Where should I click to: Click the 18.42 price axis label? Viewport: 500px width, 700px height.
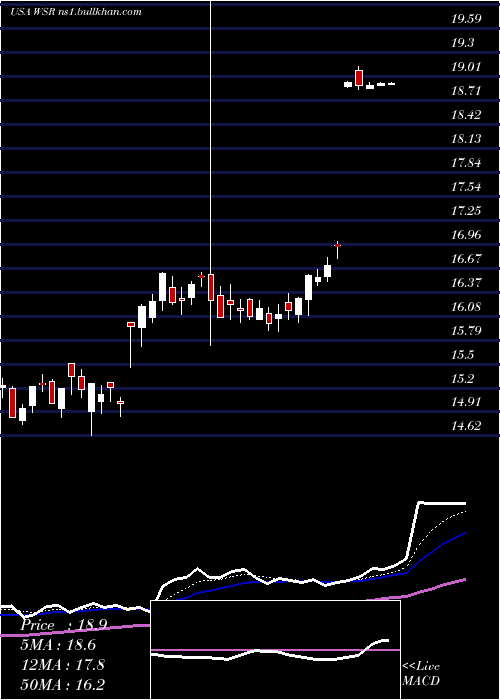click(466, 115)
